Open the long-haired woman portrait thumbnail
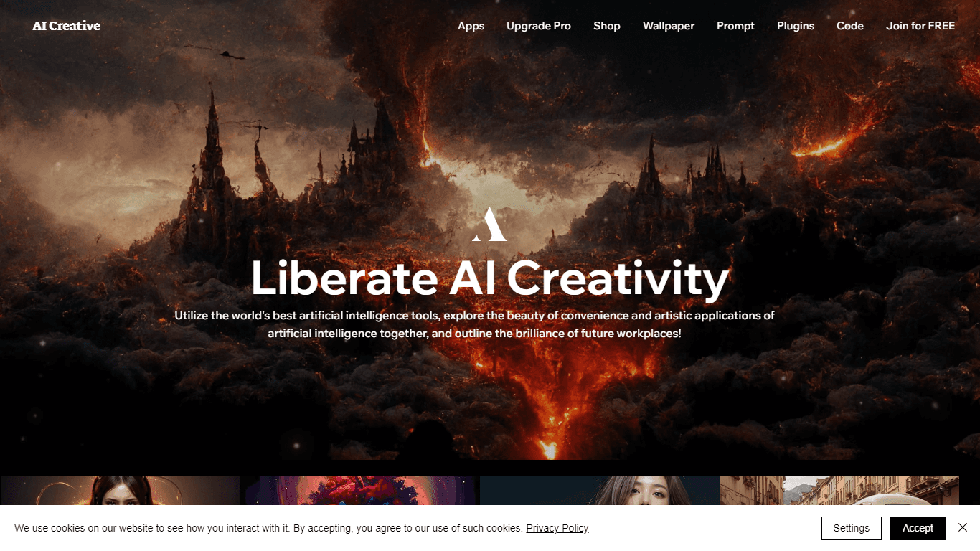980x551 pixels. click(x=599, y=491)
